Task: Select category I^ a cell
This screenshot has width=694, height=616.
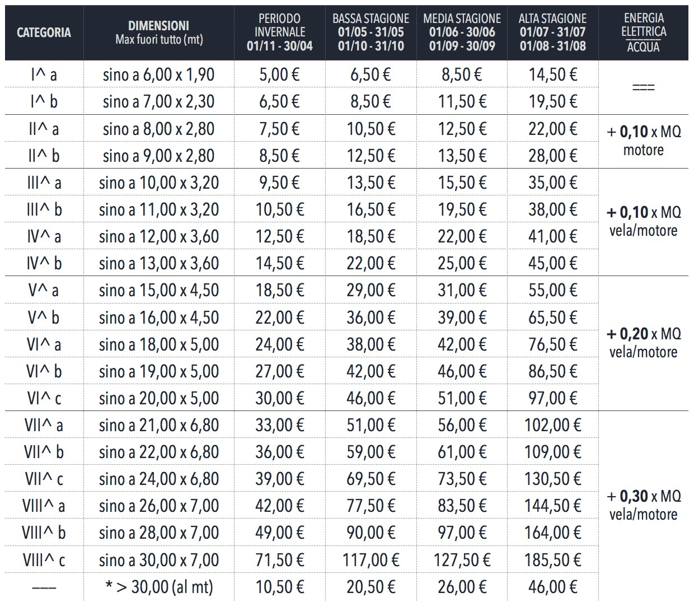Action: pyautogui.click(x=44, y=74)
